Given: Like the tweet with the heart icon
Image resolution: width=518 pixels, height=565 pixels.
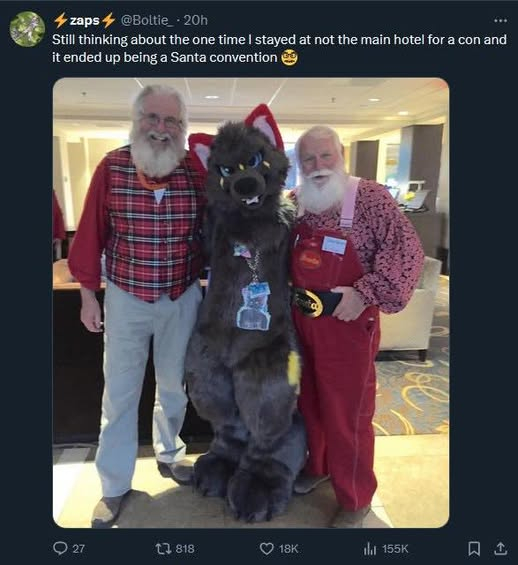Looking at the screenshot, I should 267,549.
